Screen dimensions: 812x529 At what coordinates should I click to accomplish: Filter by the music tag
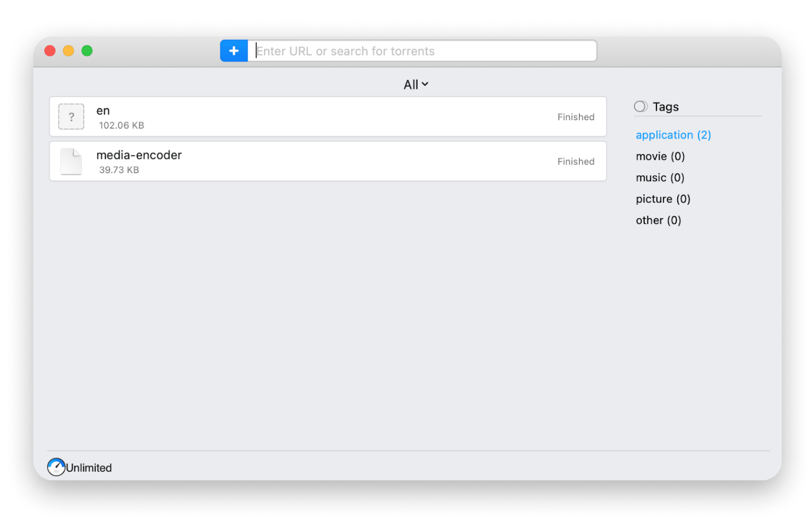tap(659, 178)
